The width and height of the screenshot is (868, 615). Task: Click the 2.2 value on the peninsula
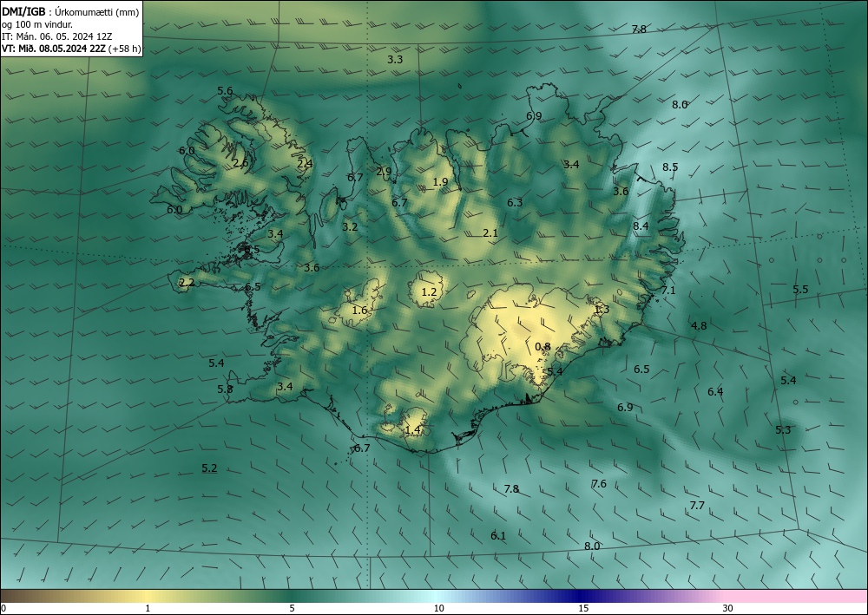coord(187,283)
